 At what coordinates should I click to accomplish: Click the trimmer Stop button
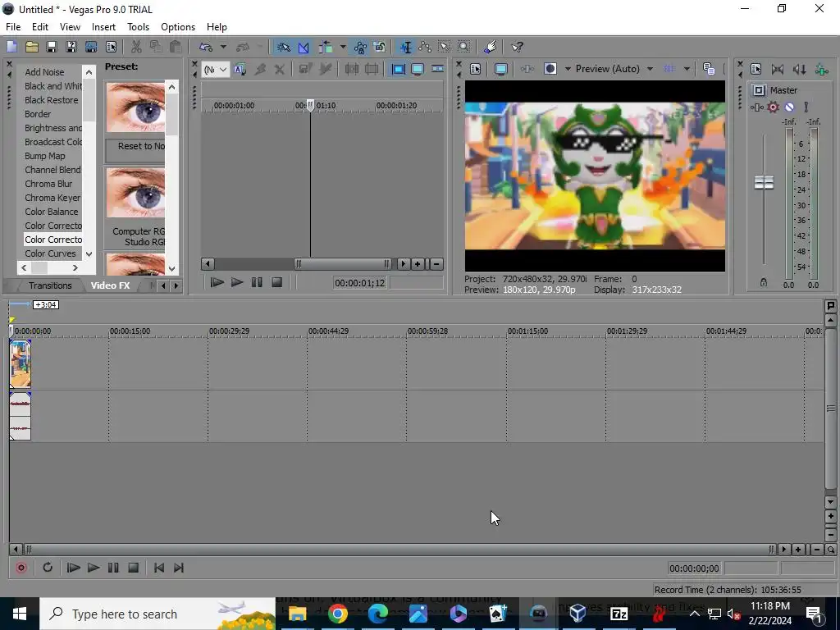pos(276,282)
